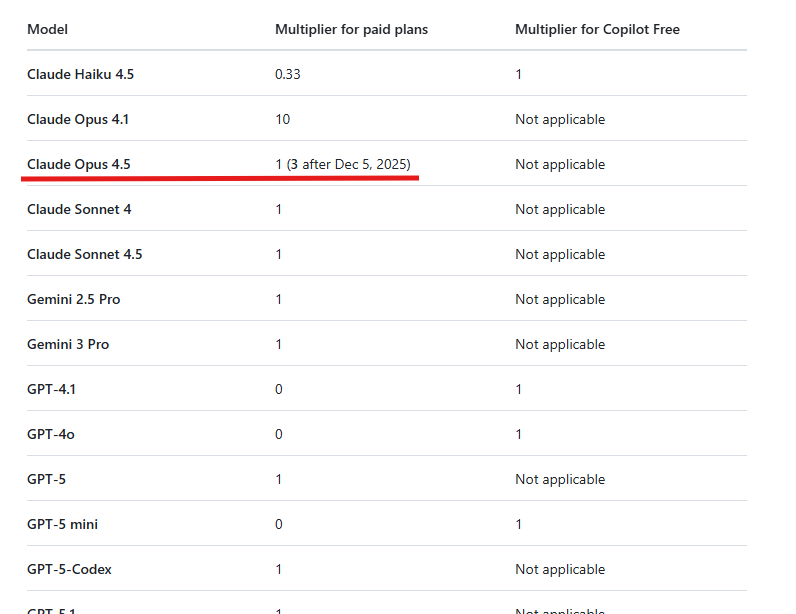Click the paid multiplier value 10

283,119
